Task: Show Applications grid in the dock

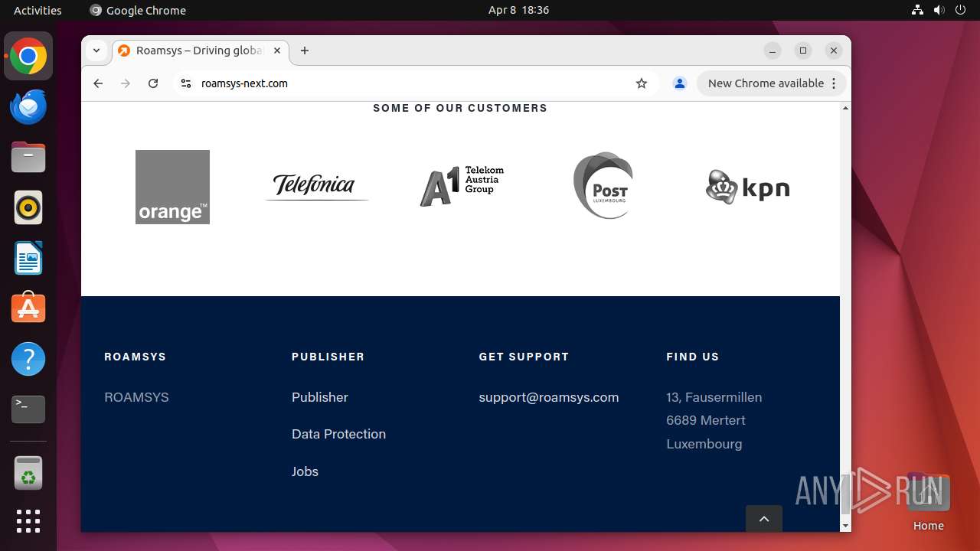Action: coord(28,521)
